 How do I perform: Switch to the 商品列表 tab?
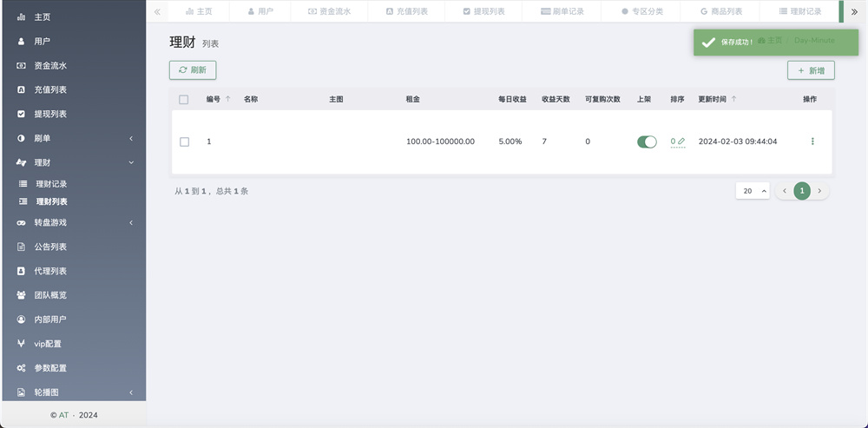coord(720,12)
